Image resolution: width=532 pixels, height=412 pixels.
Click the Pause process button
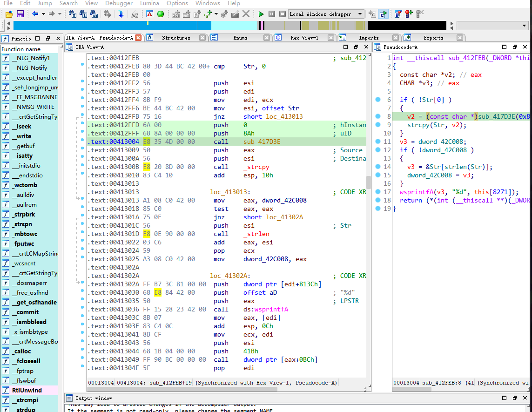[x=271, y=14]
